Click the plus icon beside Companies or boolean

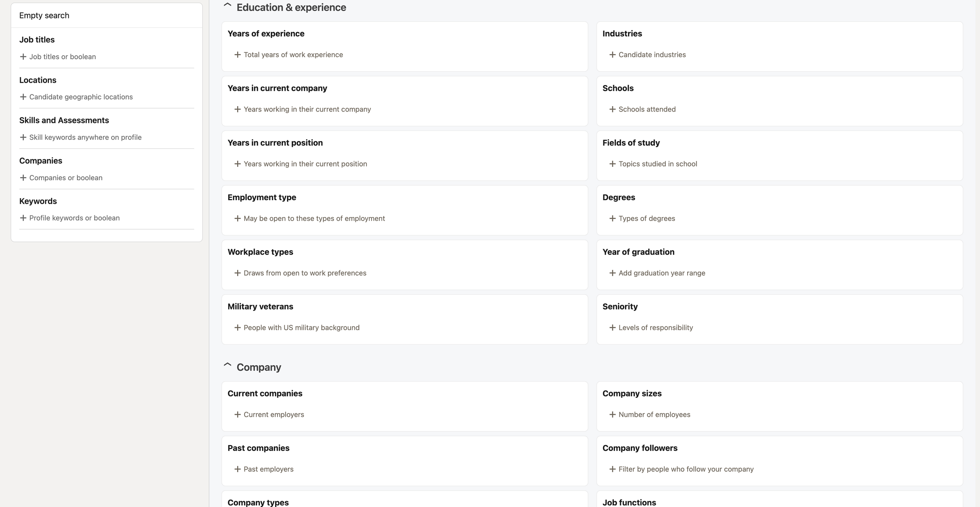tap(23, 177)
